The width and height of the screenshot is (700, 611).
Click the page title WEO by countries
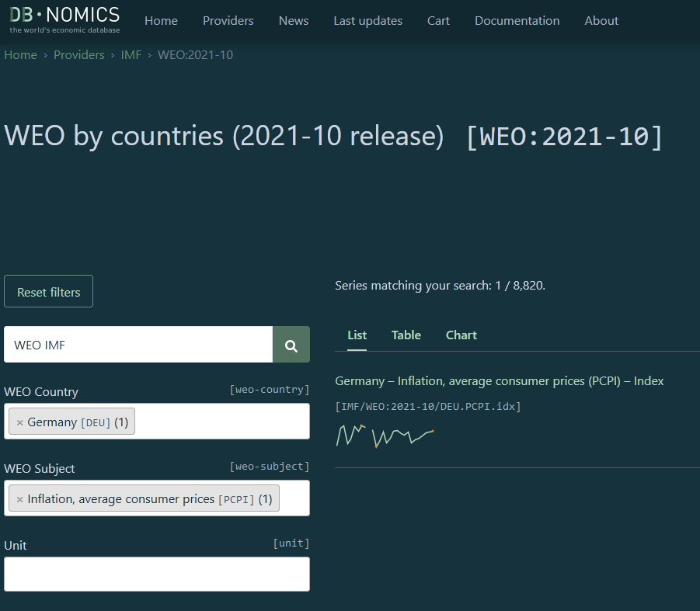pyautogui.click(x=224, y=136)
